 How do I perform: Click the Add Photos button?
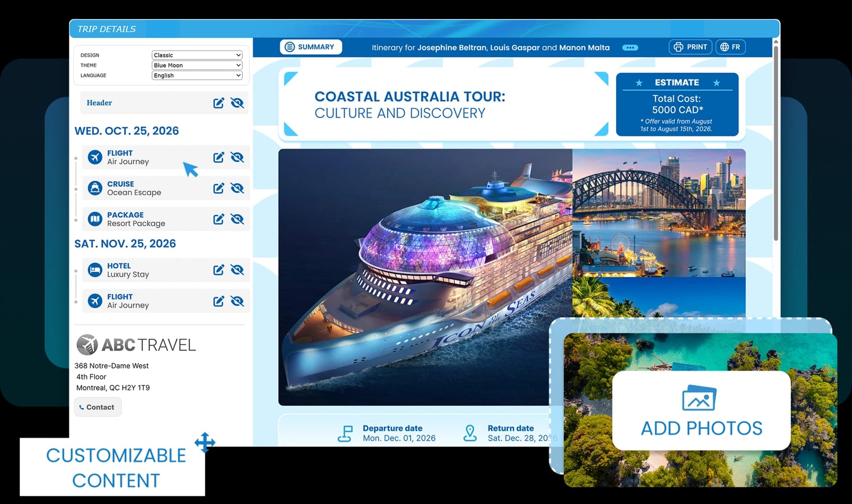pos(701,410)
